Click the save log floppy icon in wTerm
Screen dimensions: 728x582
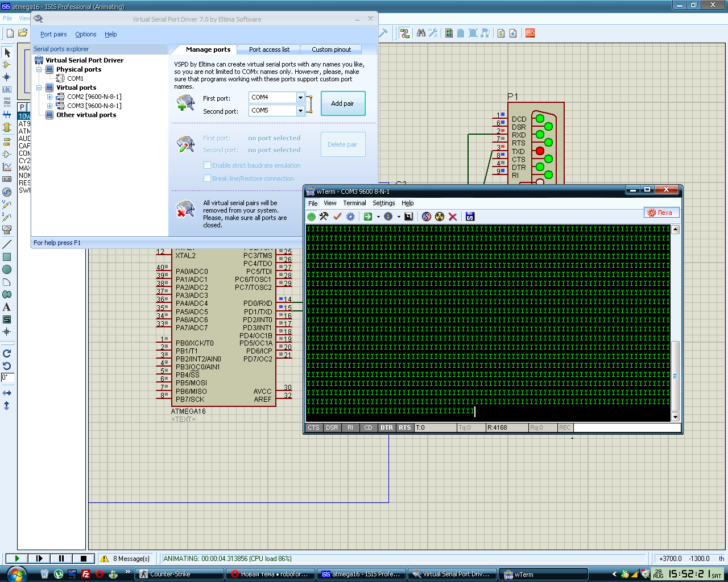coord(470,217)
